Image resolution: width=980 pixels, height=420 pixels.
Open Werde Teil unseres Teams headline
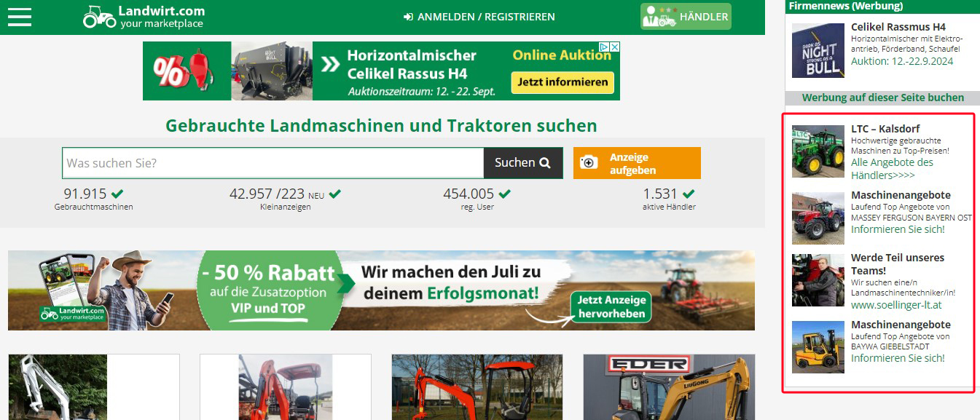(x=898, y=264)
